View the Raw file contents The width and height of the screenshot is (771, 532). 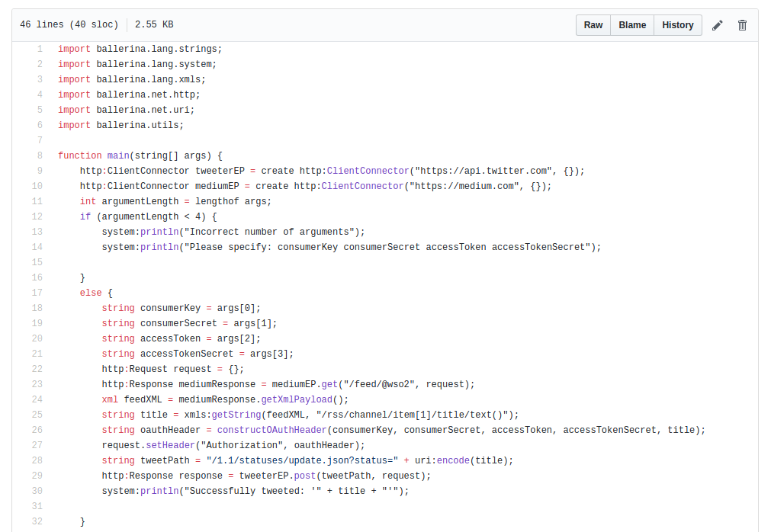[593, 24]
